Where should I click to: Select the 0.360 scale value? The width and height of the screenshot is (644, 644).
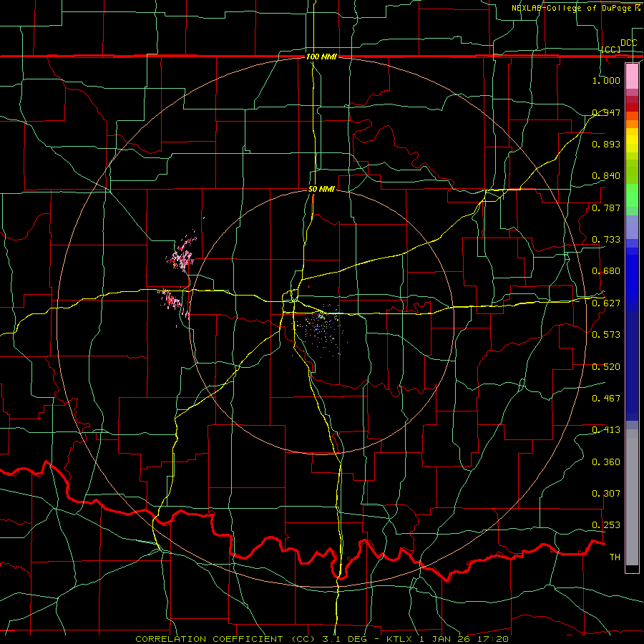[606, 462]
